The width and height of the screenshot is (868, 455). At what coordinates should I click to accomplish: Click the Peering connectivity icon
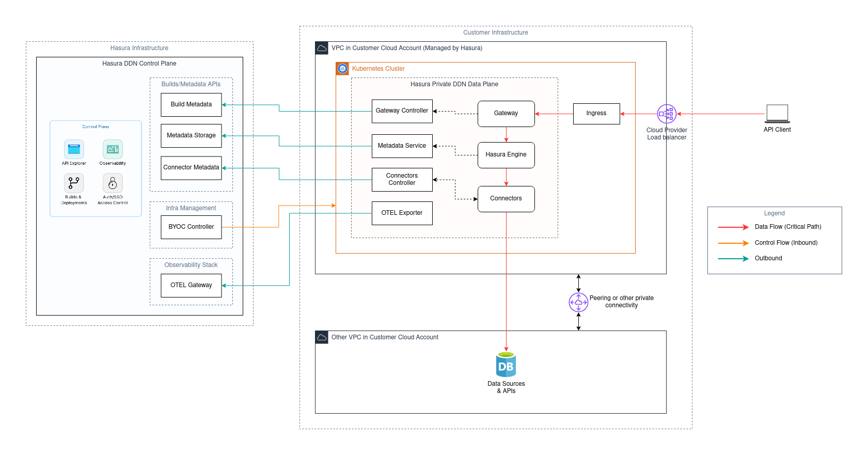578,302
